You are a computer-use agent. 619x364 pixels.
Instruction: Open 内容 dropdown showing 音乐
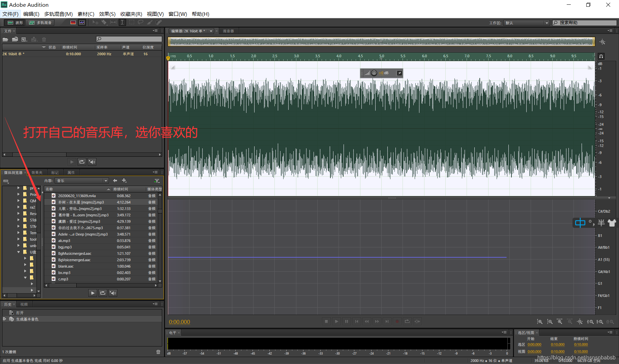point(82,181)
